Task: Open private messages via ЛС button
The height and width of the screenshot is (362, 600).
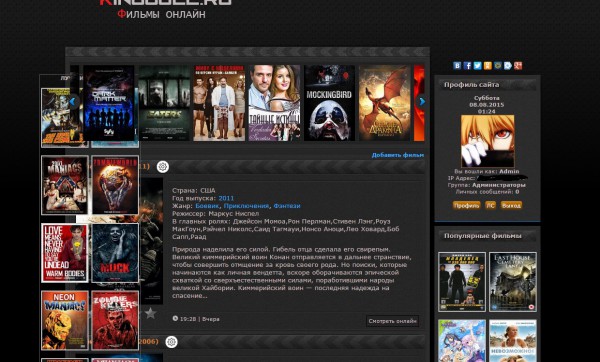Action: coord(490,205)
